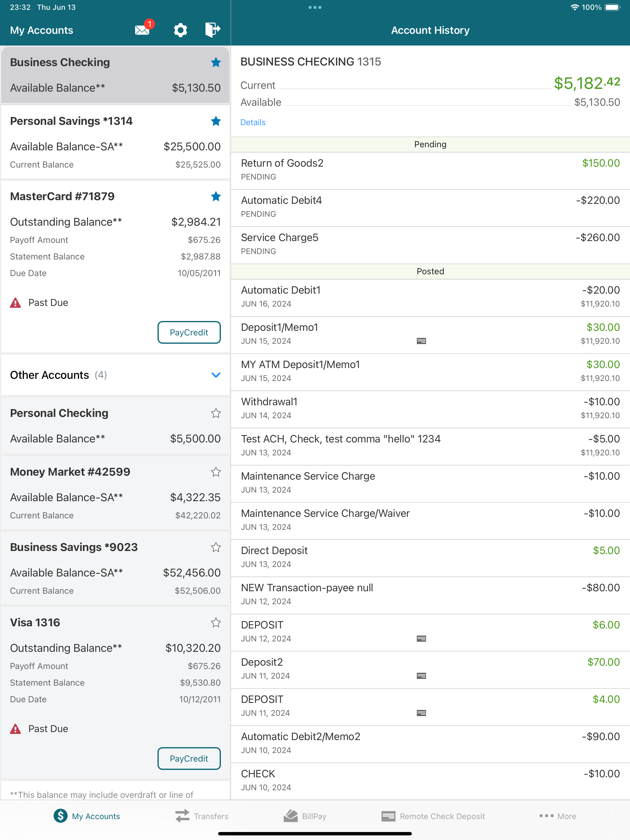
Task: Select Business Checking account card
Action: 115,75
